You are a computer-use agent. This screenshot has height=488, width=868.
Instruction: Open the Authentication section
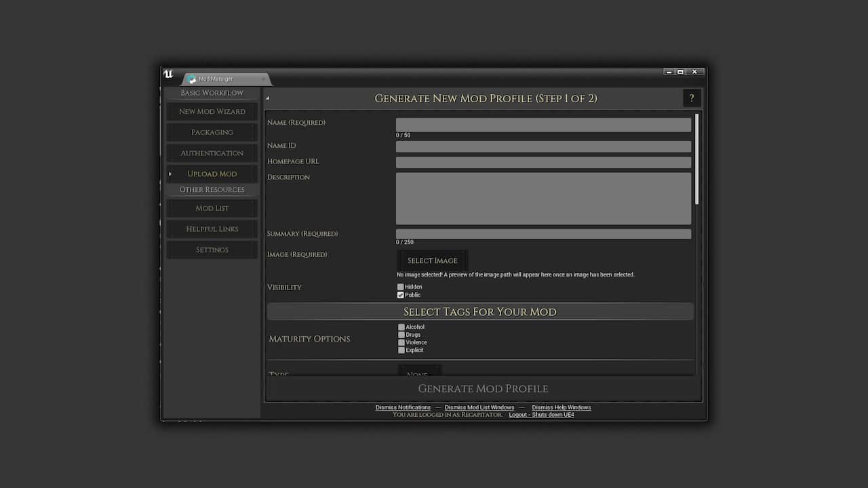click(212, 153)
